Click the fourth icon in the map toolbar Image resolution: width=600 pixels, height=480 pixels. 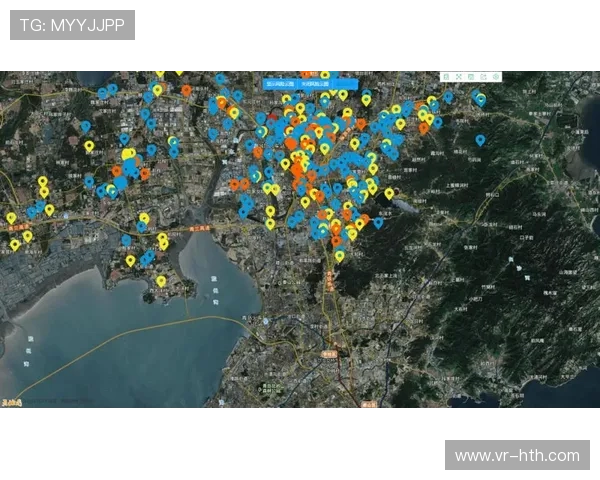tap(483, 76)
